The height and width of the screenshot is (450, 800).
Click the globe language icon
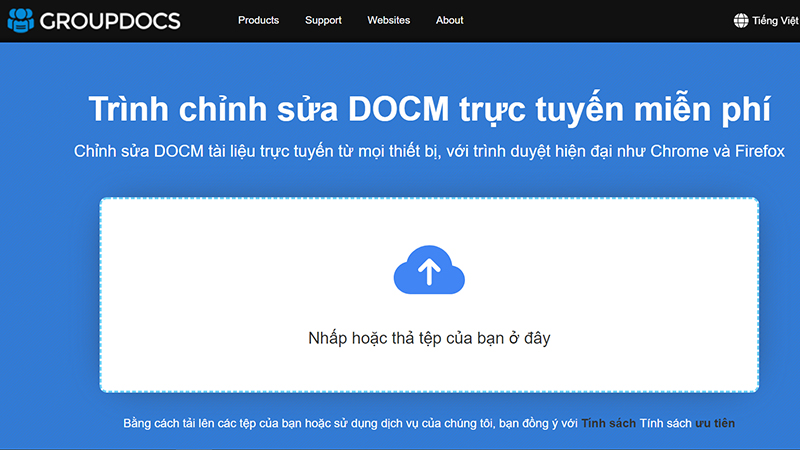[x=741, y=20]
